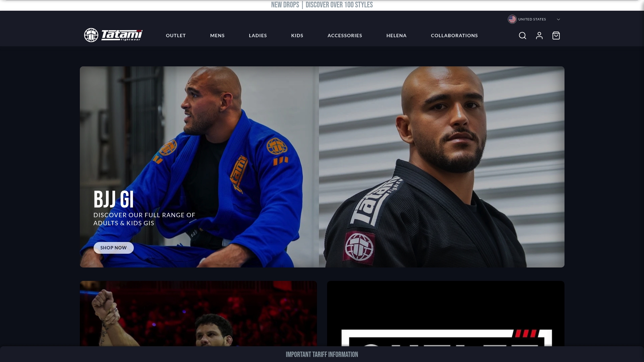Navigate to the OUTLET section
This screenshot has height=362, width=644.
[x=175, y=36]
